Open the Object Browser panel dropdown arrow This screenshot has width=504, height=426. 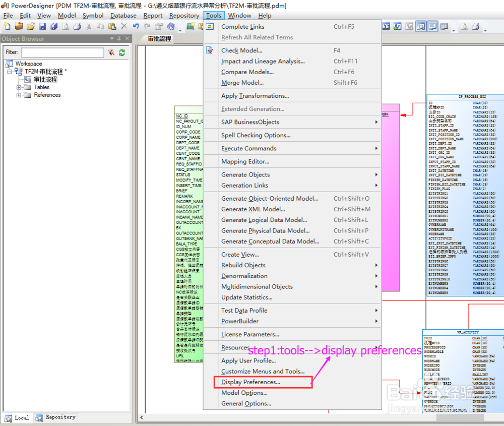112,39
